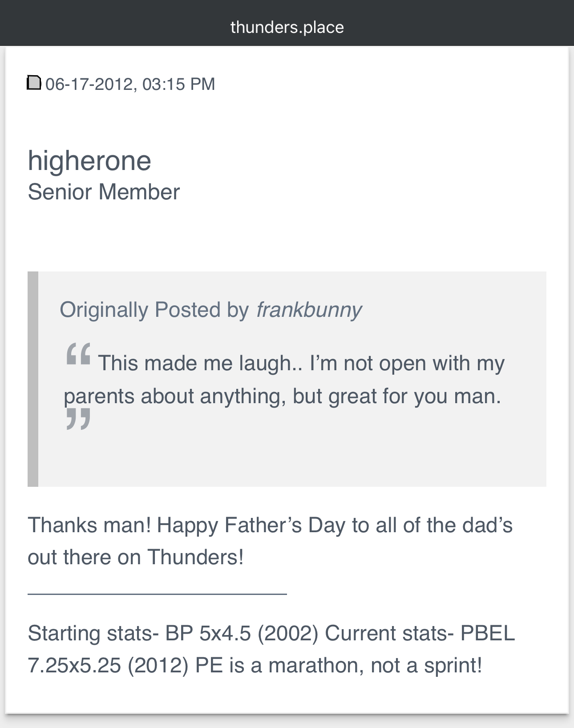This screenshot has height=728, width=574.
Task: Click the "Thanks man! Happy Father's Day" reply line
Action: [270, 525]
